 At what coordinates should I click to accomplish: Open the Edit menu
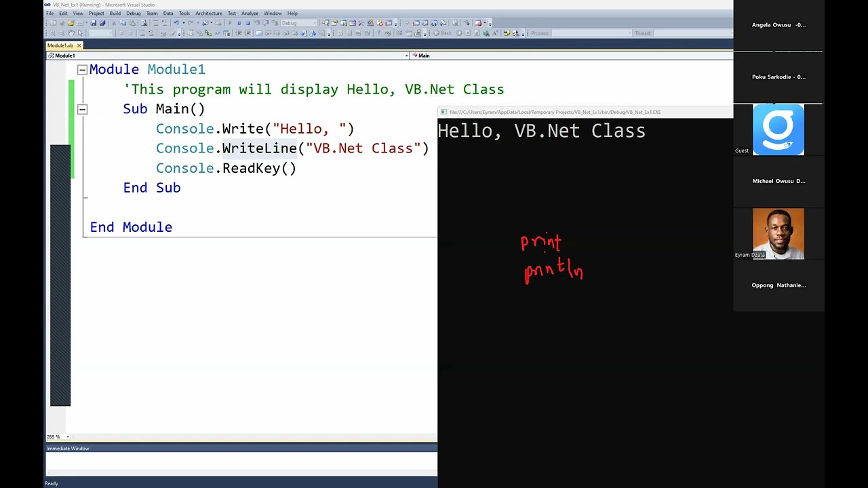click(x=63, y=14)
